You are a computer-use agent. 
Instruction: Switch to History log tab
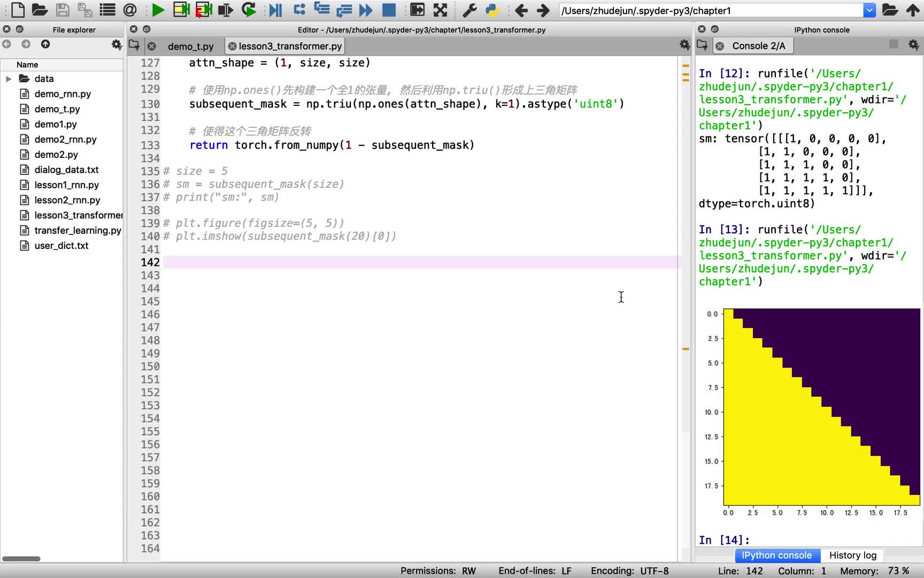[852, 555]
